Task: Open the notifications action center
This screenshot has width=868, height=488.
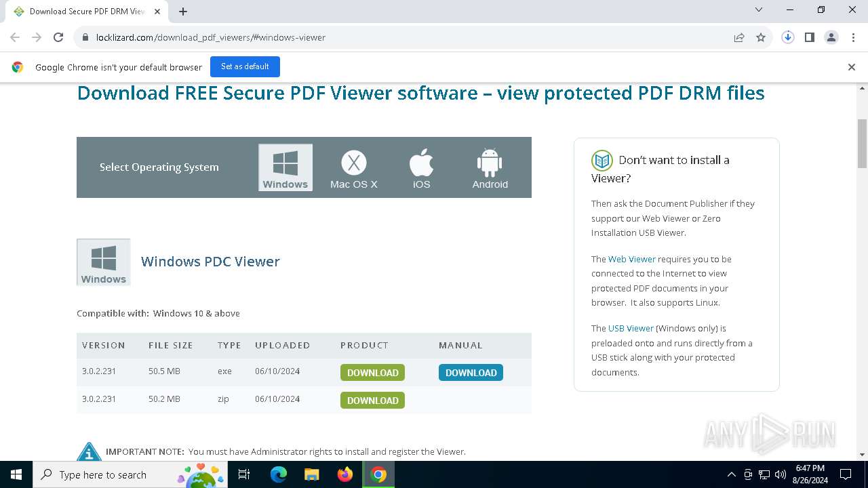Action: click(x=846, y=474)
